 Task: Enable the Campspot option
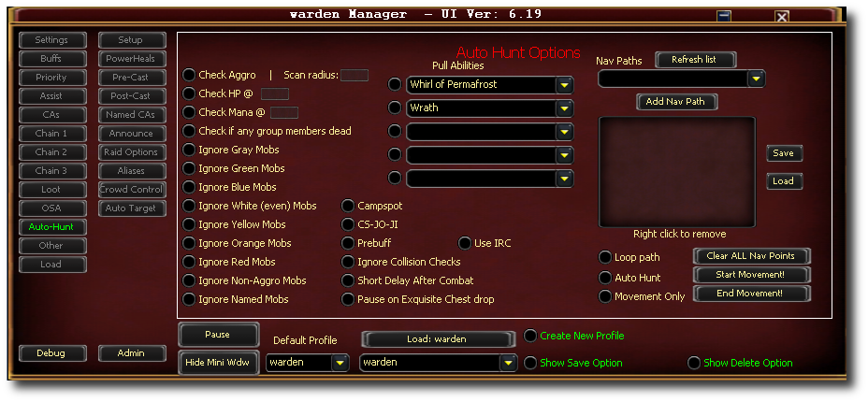click(348, 206)
